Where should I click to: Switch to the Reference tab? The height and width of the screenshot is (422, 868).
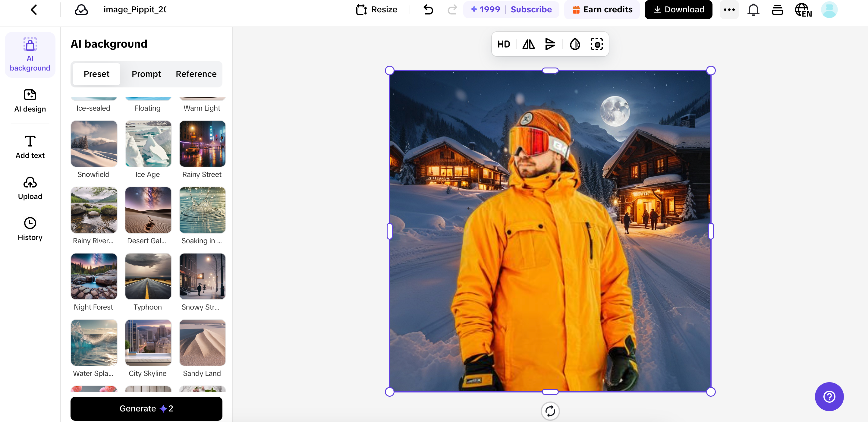pyautogui.click(x=196, y=74)
